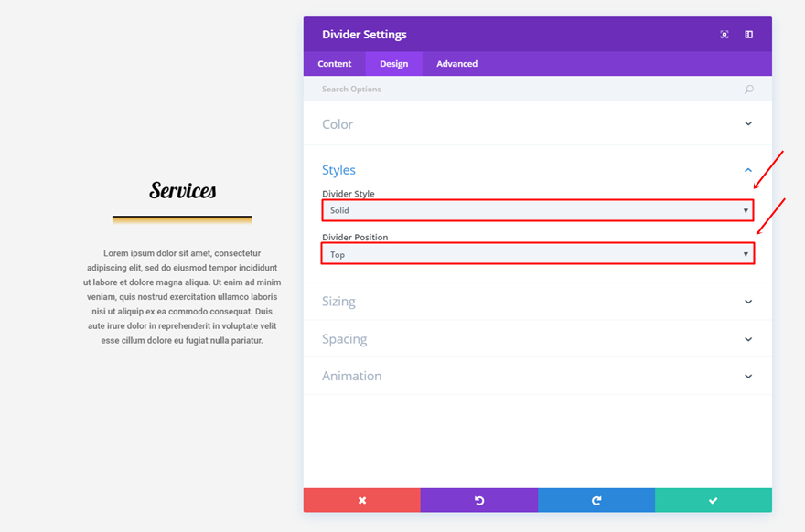805x532 pixels.
Task: Expand the Animation section
Action: (x=538, y=376)
